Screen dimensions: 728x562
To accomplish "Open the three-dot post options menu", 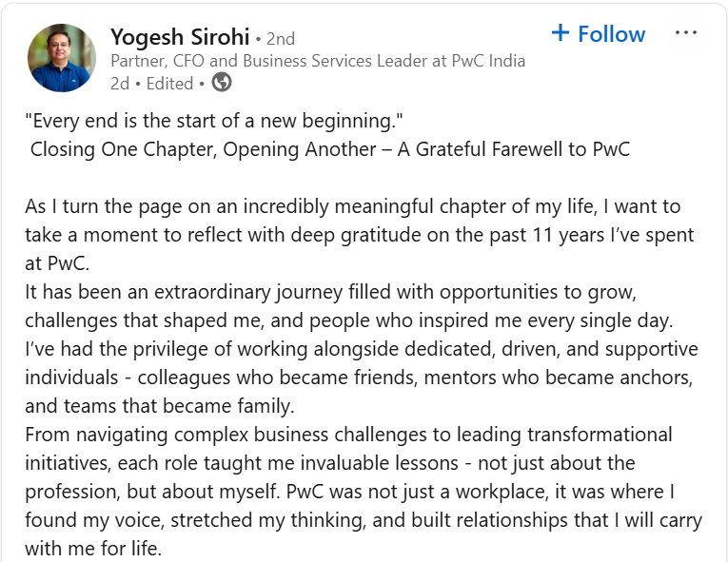I will [x=686, y=33].
